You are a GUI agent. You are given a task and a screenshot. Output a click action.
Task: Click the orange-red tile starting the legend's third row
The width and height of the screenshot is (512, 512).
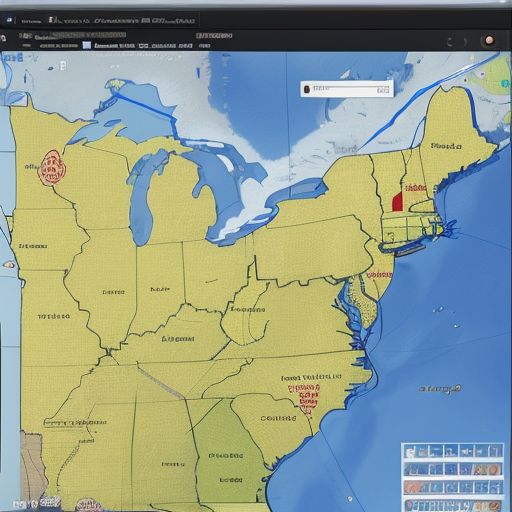(x=411, y=487)
